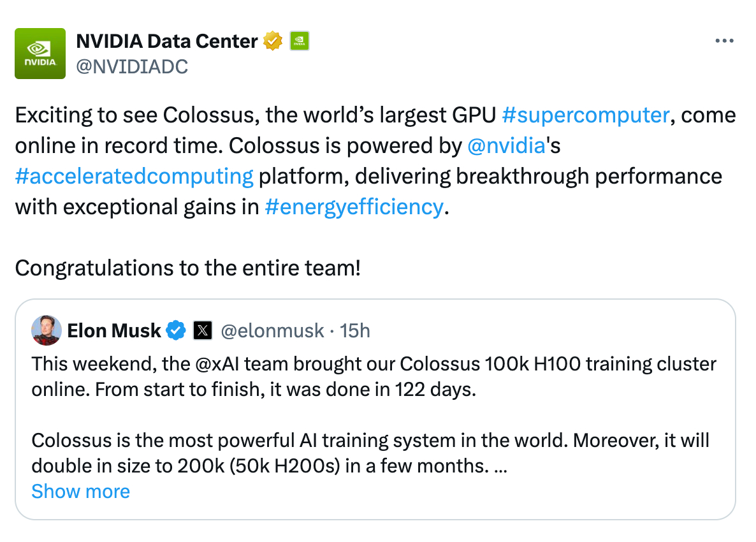The width and height of the screenshot is (756, 542).
Task: Open the #acceleratedcomputing hashtag
Action: coord(134,177)
